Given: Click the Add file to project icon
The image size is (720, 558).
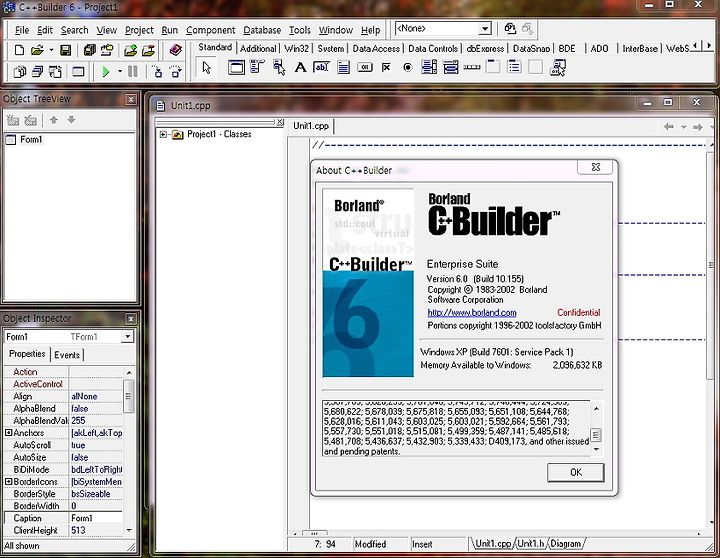Looking at the screenshot, I should (131, 50).
